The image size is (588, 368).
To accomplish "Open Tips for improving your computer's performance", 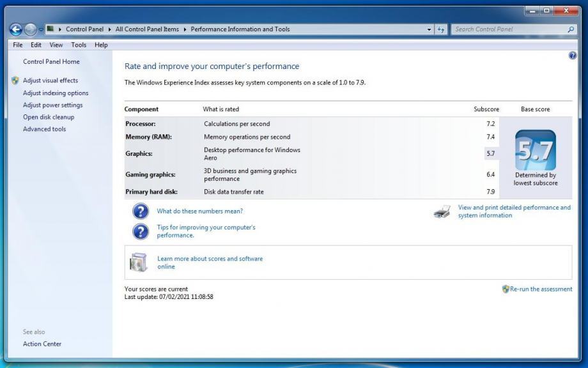I will pos(206,231).
